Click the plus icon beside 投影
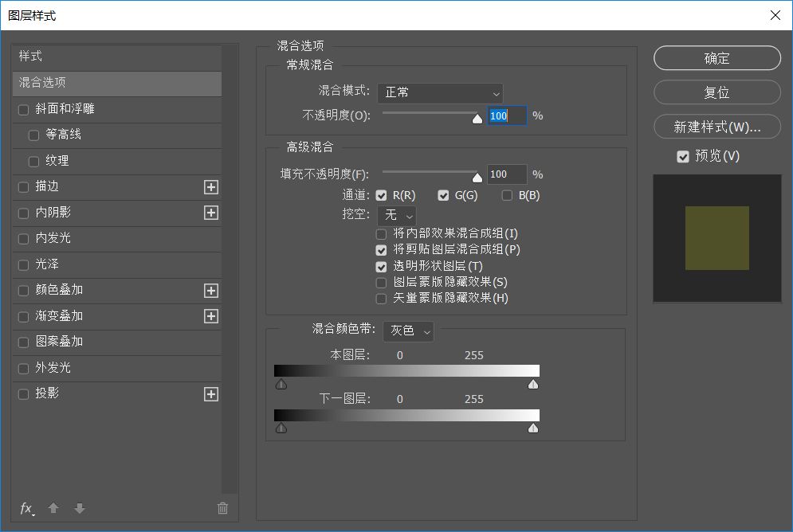 (x=211, y=394)
